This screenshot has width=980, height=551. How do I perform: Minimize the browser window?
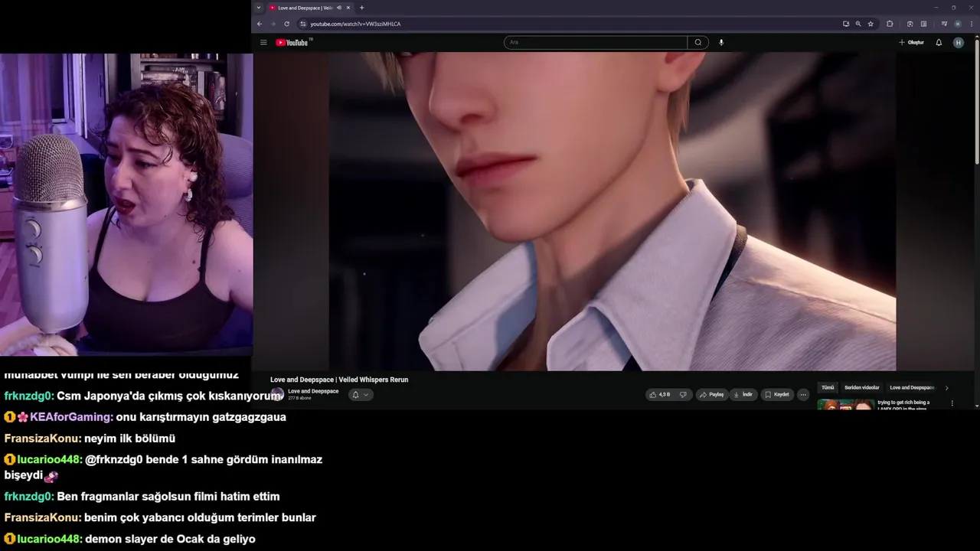click(x=936, y=8)
